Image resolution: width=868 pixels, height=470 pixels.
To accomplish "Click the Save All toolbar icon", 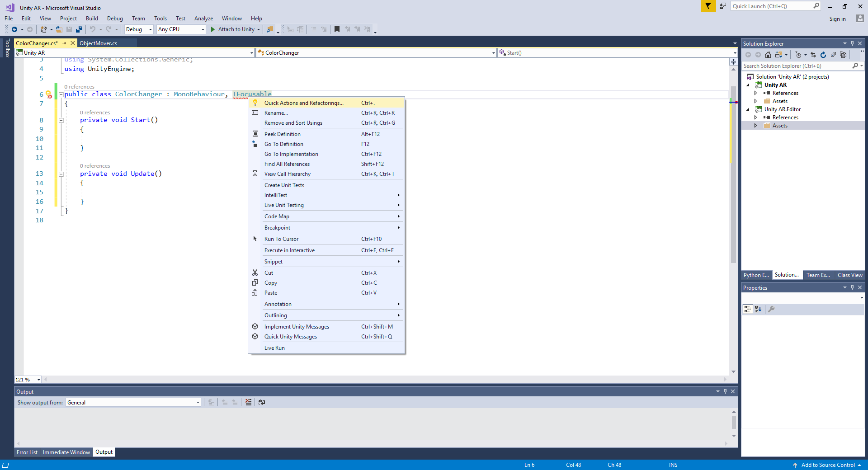I will click(79, 29).
